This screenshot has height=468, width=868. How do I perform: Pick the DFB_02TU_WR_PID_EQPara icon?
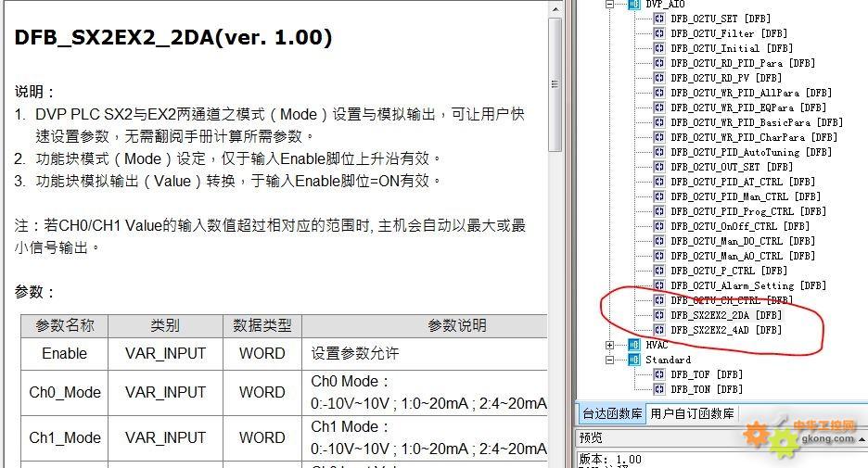[x=658, y=108]
